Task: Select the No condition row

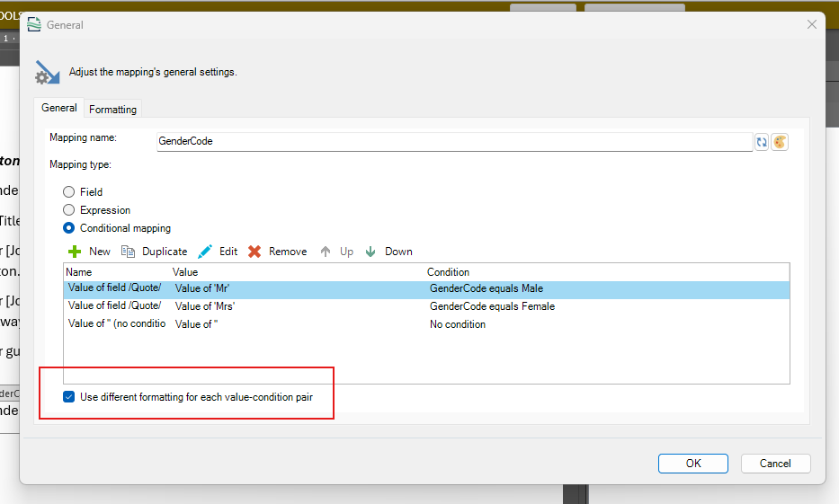Action: [x=426, y=324]
